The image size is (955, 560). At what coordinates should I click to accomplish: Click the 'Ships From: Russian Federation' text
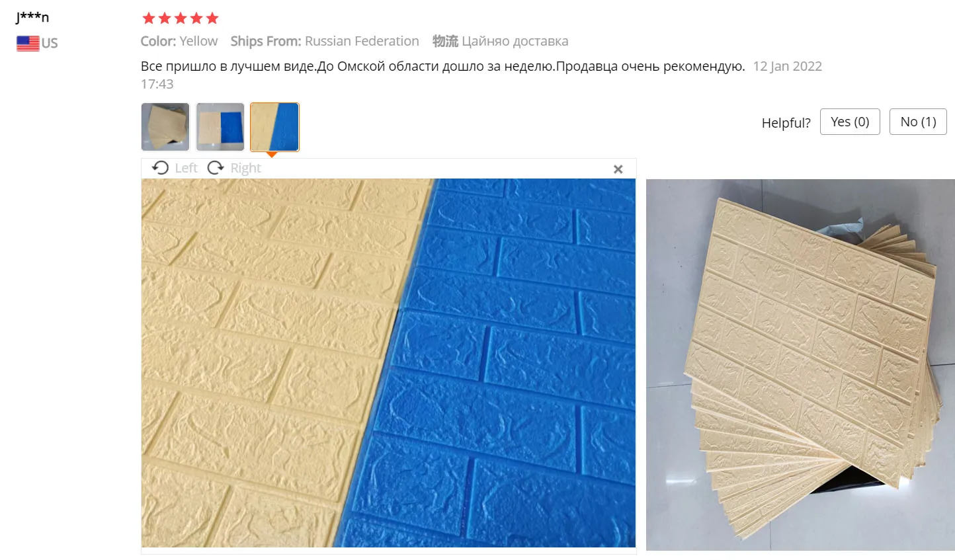(325, 41)
